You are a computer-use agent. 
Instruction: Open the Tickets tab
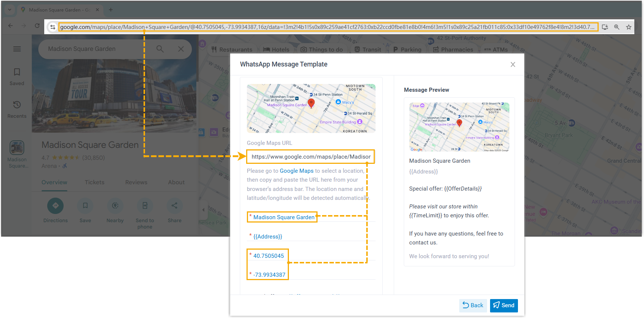(x=94, y=182)
